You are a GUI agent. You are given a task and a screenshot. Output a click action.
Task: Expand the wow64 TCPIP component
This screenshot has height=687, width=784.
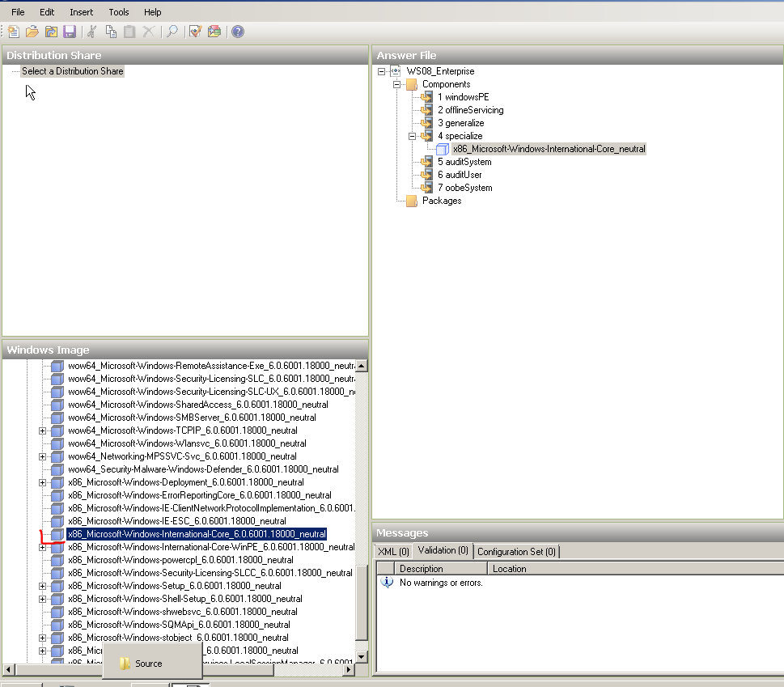[43, 431]
